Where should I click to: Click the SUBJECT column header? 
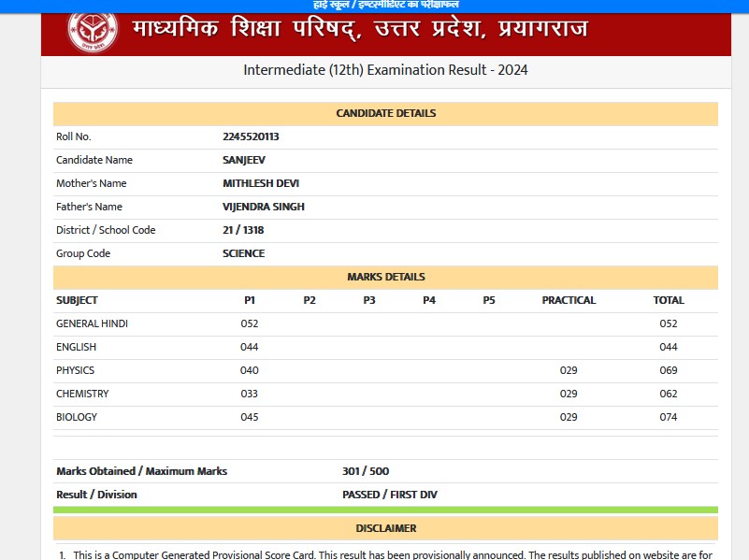click(77, 300)
